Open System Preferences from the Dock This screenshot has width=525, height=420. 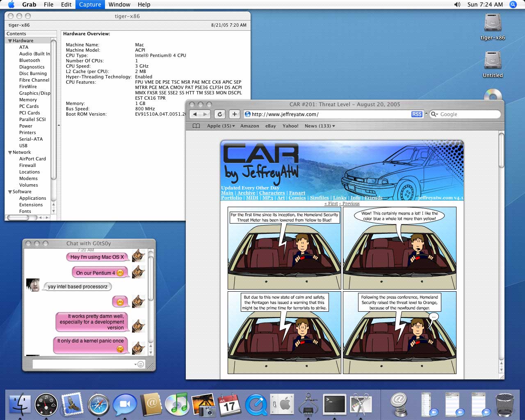pos(282,404)
